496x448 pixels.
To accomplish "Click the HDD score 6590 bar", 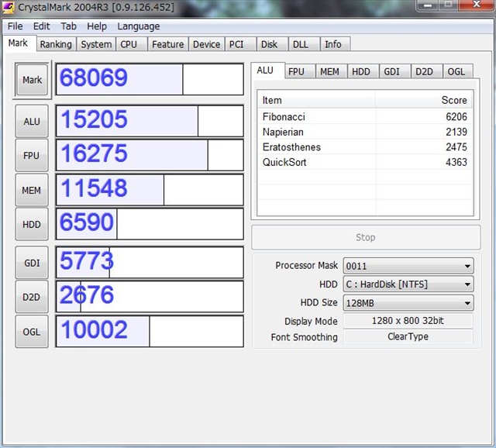I will click(150, 224).
